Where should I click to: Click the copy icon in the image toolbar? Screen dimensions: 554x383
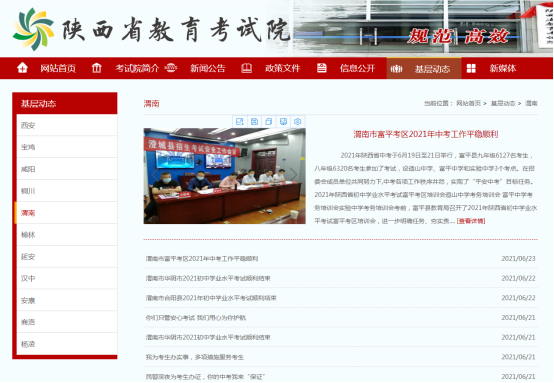(269, 122)
